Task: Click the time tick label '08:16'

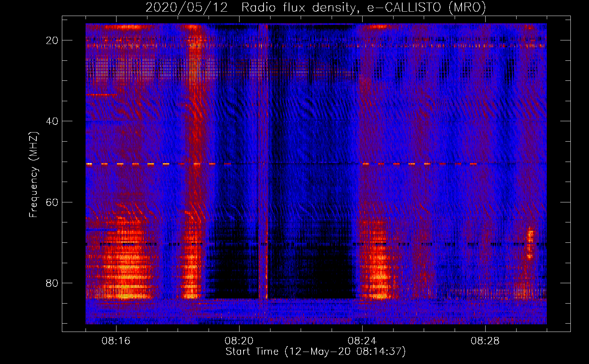Action: [116, 341]
